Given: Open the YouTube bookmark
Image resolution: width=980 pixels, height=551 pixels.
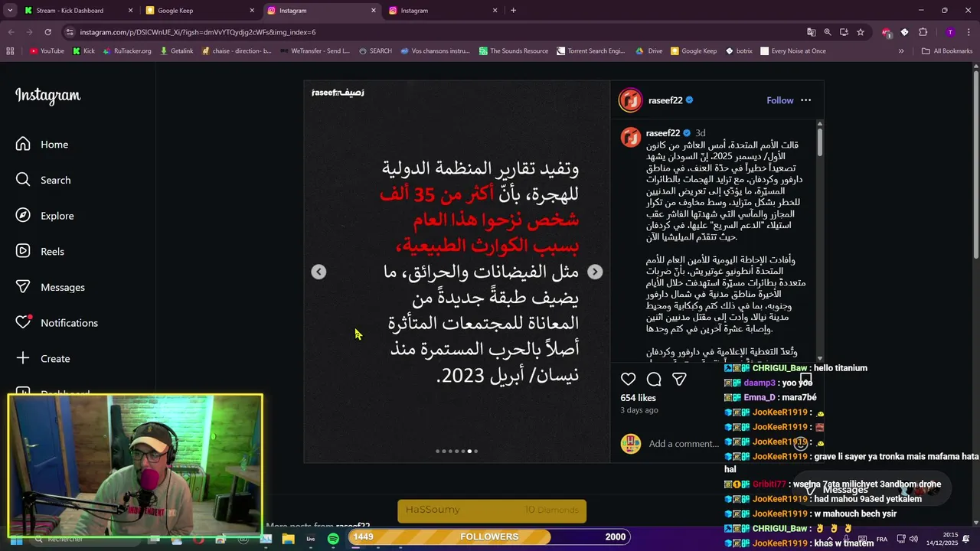Looking at the screenshot, I should [x=47, y=51].
